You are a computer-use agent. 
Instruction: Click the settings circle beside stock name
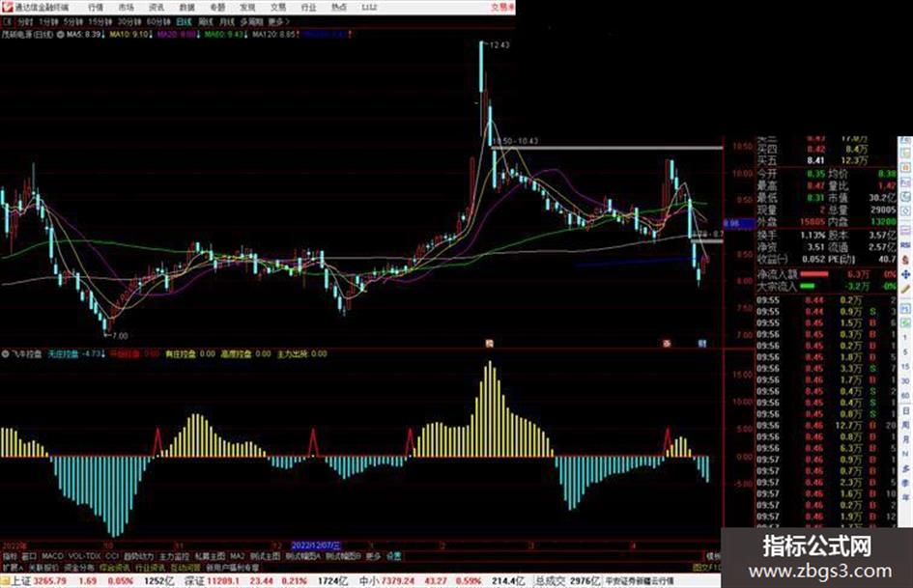(x=60, y=35)
